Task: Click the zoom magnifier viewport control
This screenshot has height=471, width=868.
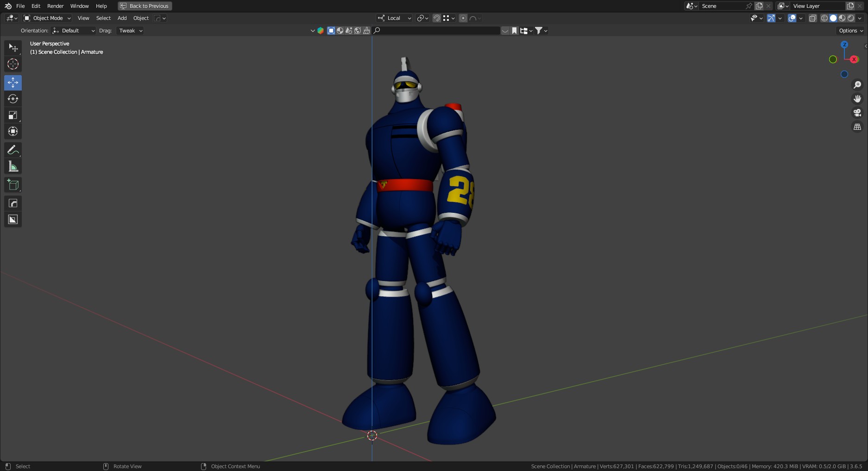Action: click(x=857, y=85)
